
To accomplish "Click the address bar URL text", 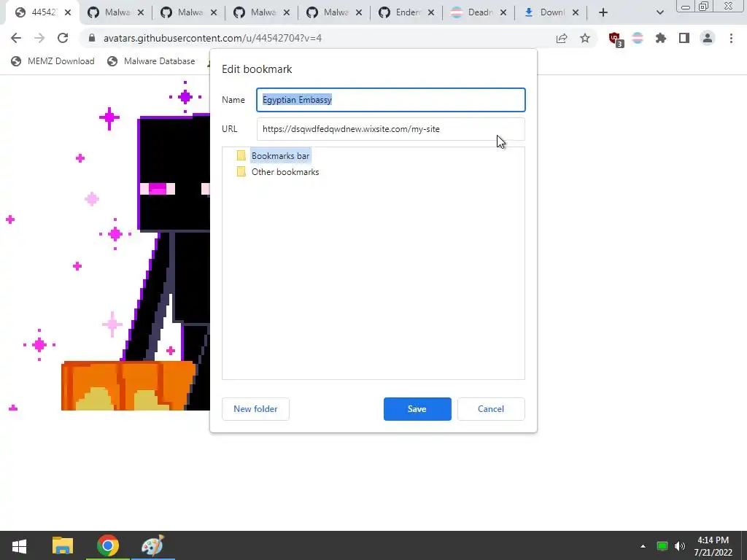I will click(212, 38).
